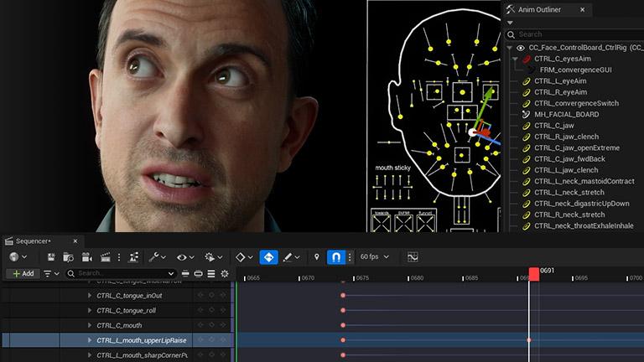
Task: Click the Render movie clapperboard icon
Action: (106, 257)
